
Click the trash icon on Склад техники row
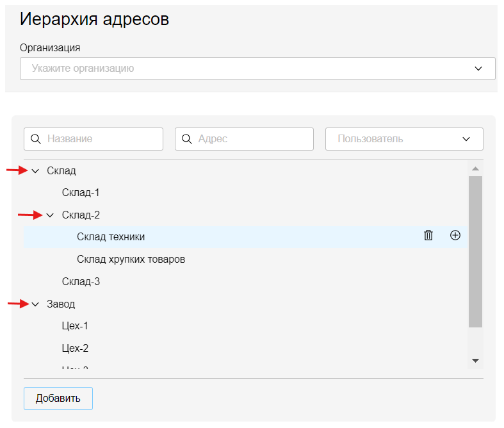[x=428, y=236]
